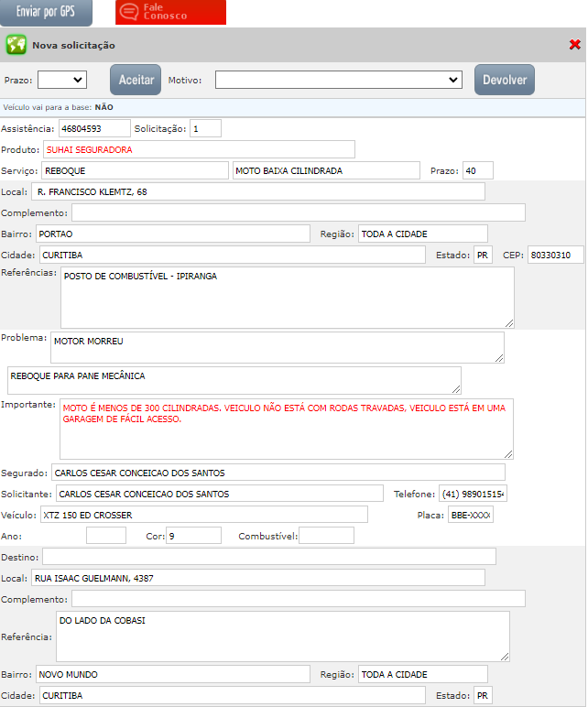Image resolution: width=588 pixels, height=707 pixels.
Task: Click Local field RUA ISAAC GUELMANN, 4387
Action: (258, 578)
